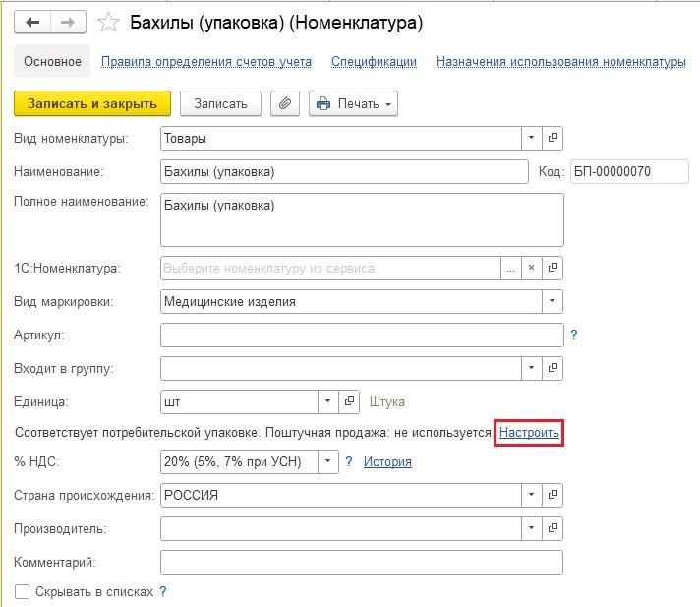700x607 pixels.
Task: Expand the % НДС dropdown list
Action: [328, 461]
